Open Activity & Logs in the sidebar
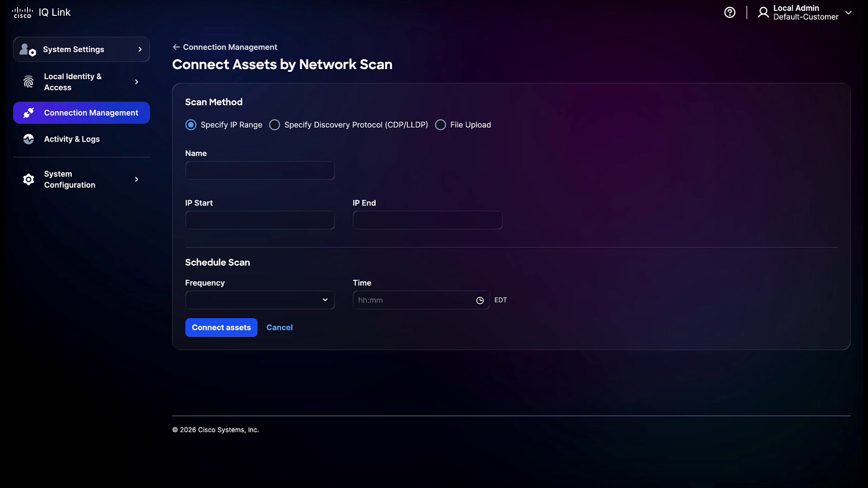The width and height of the screenshot is (868, 488). pos(81,139)
